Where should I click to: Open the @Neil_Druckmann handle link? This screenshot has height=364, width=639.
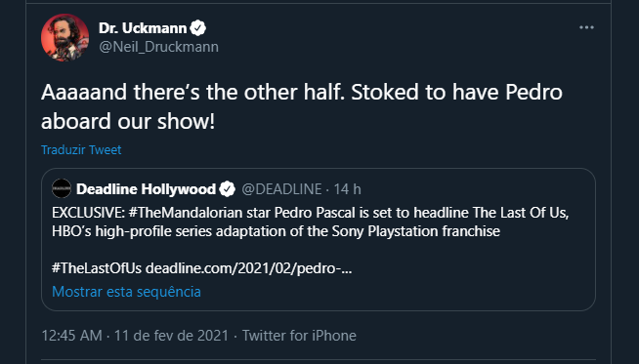(x=158, y=47)
